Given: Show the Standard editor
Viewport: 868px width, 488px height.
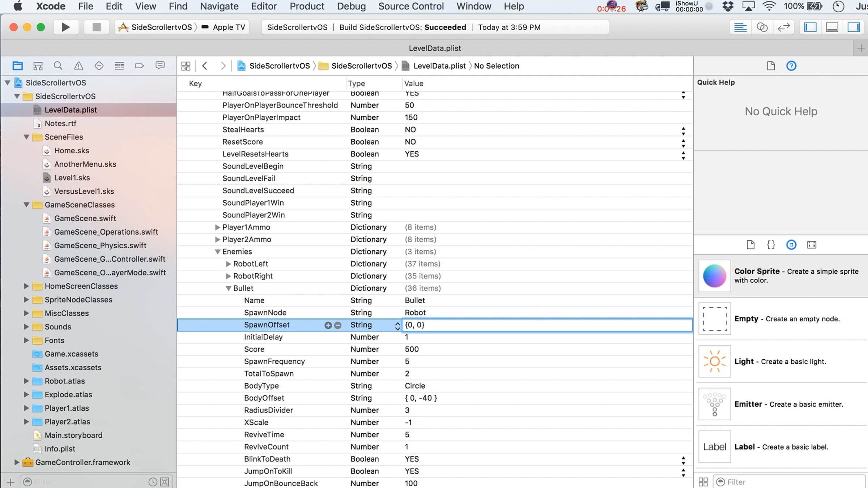Looking at the screenshot, I should pyautogui.click(x=740, y=27).
